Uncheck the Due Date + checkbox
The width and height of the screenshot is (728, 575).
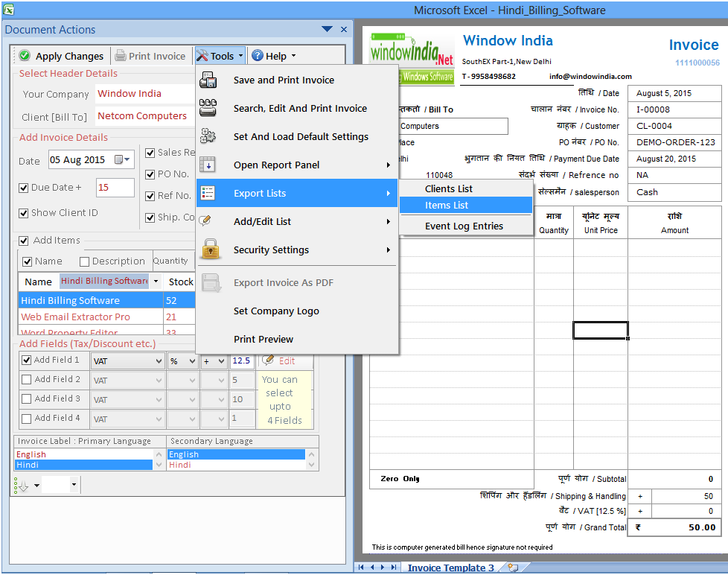click(x=24, y=188)
